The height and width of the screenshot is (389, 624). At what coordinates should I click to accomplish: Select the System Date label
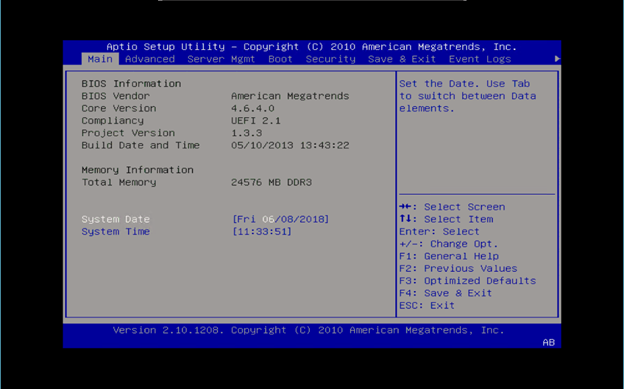tap(115, 219)
